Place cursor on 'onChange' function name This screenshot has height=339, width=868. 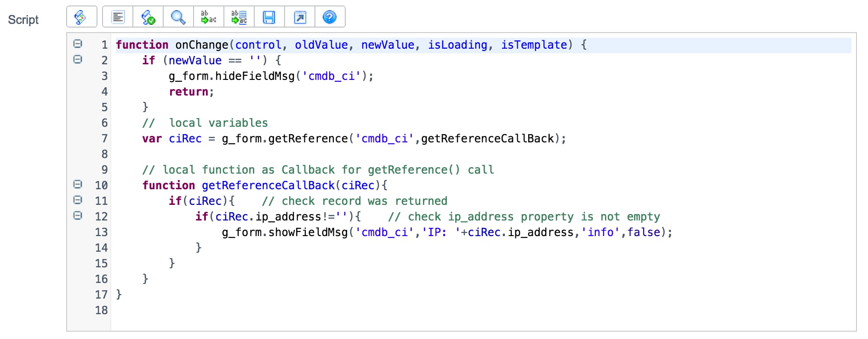(x=202, y=45)
